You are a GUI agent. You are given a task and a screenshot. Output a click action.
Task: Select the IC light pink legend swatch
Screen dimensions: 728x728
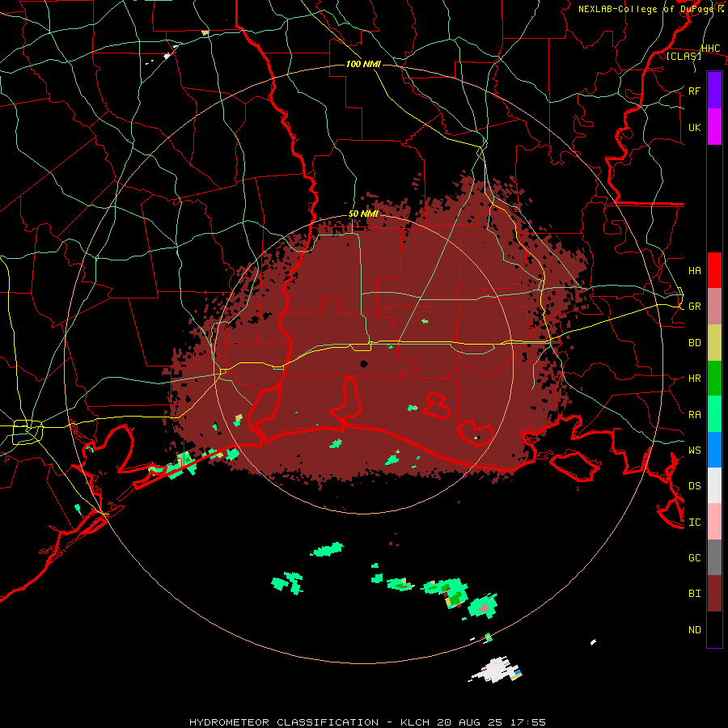click(x=714, y=522)
